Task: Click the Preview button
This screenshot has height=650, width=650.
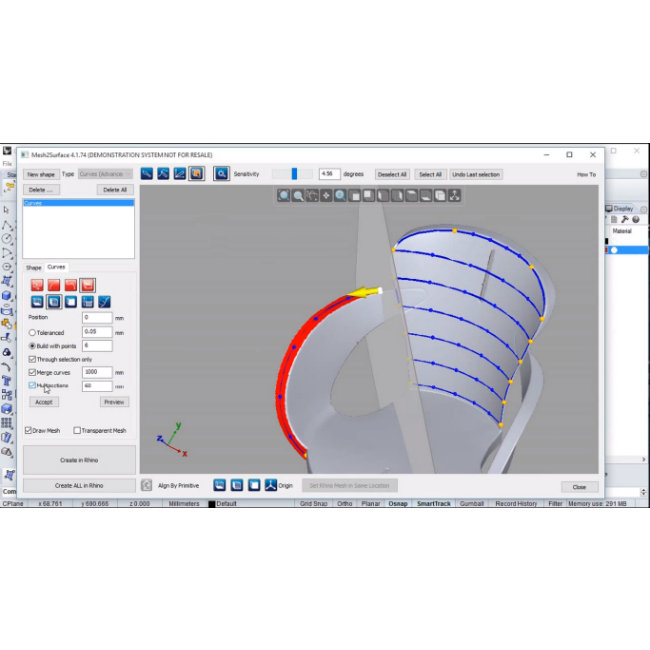Action: pos(114,402)
